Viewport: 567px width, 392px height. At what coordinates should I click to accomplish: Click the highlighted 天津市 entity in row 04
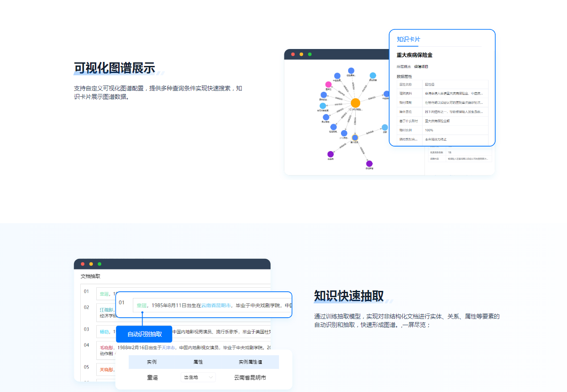(168, 347)
